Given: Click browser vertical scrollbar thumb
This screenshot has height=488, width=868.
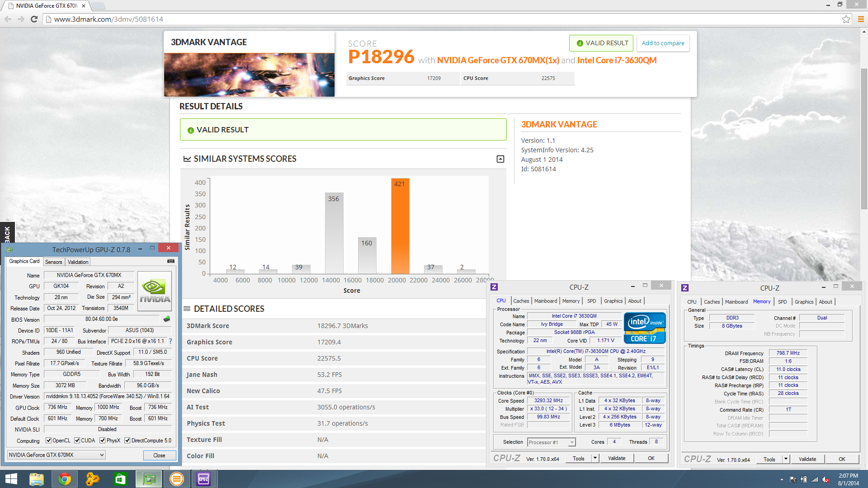Looking at the screenshot, I should 864,138.
